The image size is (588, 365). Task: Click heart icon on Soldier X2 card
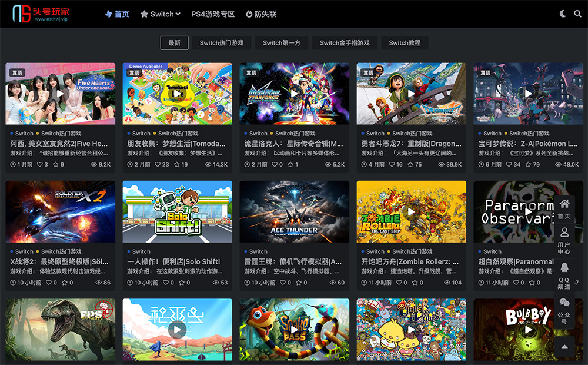click(x=49, y=283)
